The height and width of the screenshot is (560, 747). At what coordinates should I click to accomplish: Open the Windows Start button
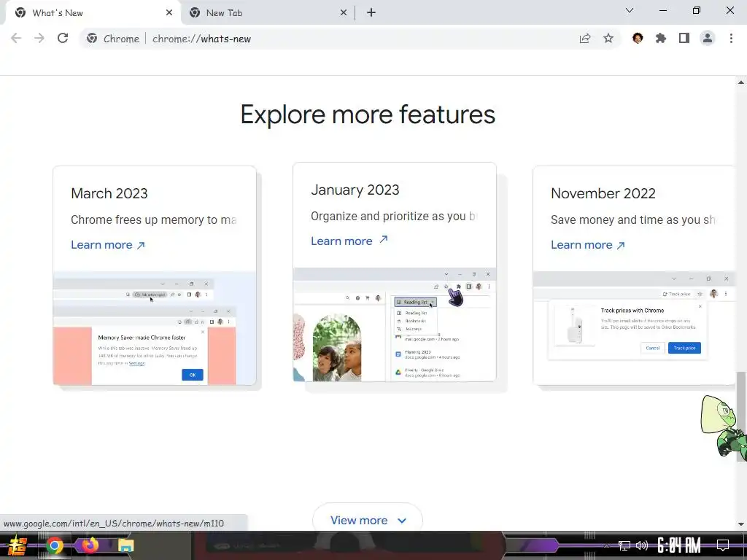(18, 545)
